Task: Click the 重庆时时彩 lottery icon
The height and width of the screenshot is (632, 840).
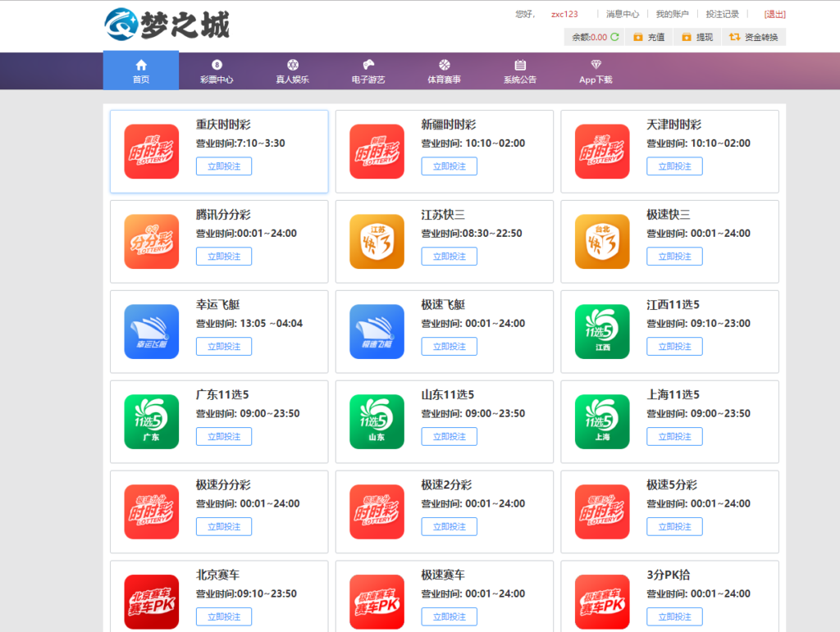Action: coord(151,151)
